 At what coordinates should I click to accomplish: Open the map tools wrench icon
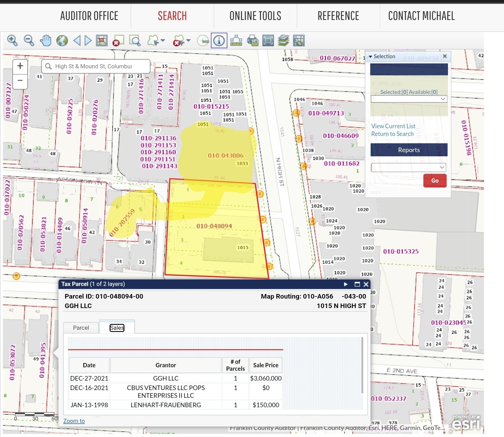(299, 41)
